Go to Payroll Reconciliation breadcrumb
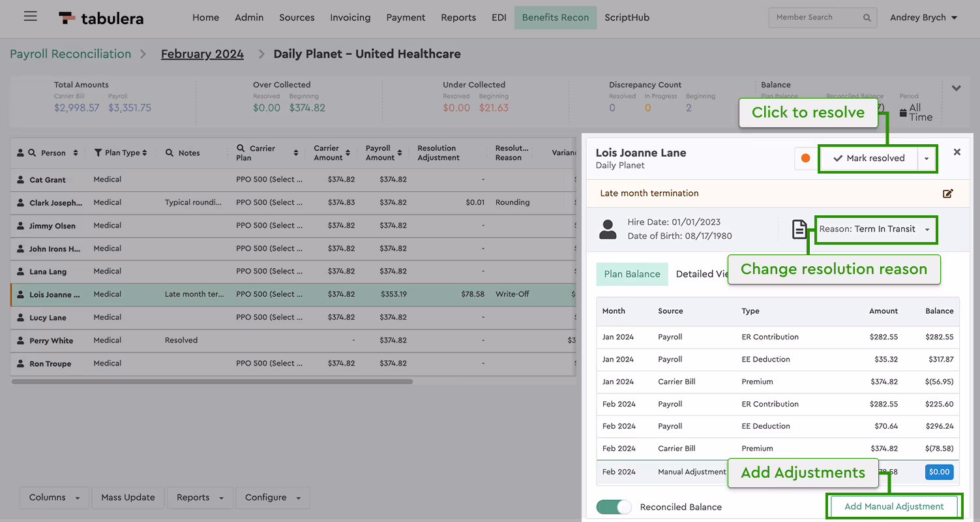The image size is (980, 522). [x=70, y=54]
